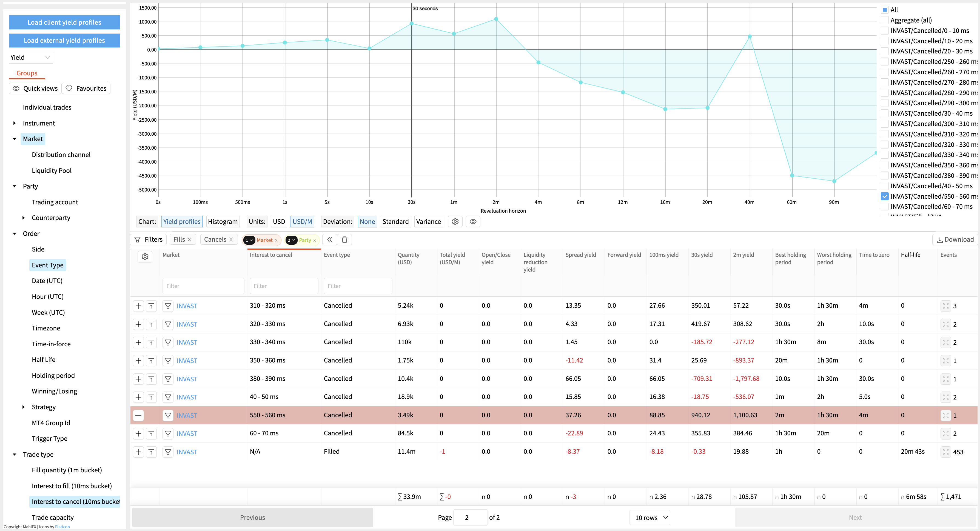Expand the 310 - 320 ms row
The image size is (980, 531).
pos(138,306)
